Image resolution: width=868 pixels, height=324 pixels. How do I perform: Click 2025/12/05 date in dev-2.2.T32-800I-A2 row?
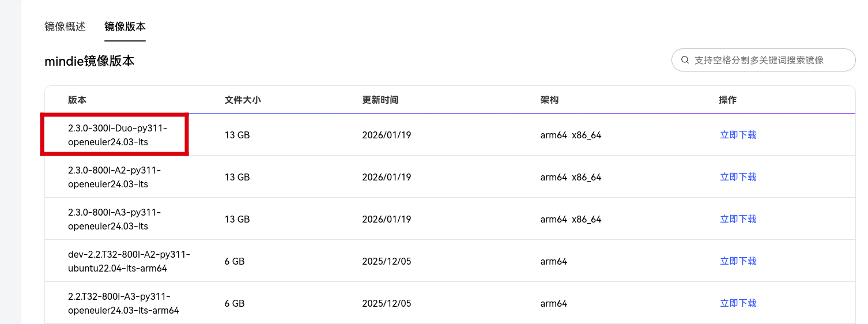tap(386, 261)
